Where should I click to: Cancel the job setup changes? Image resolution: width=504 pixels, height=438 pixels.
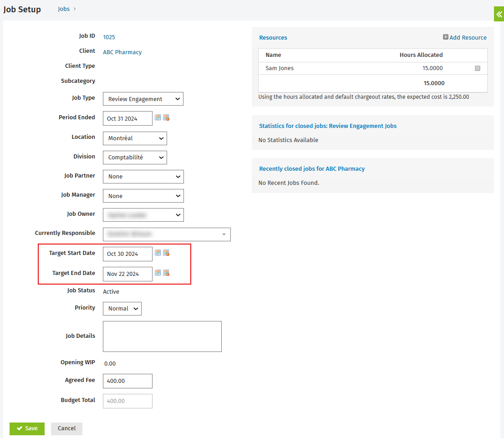point(66,429)
